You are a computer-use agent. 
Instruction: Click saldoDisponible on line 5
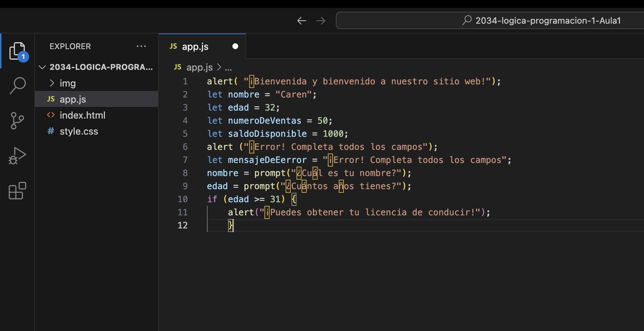click(x=267, y=133)
